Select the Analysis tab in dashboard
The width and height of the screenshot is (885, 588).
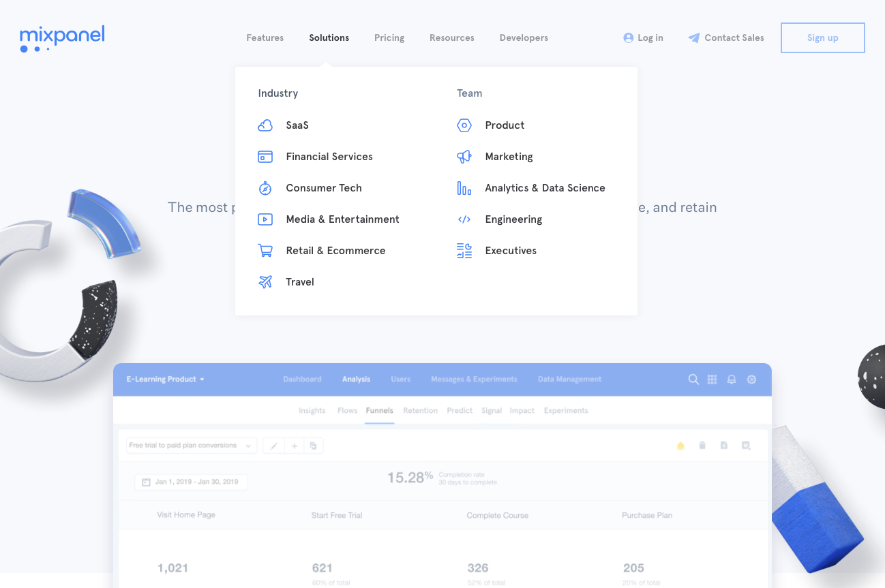356,380
